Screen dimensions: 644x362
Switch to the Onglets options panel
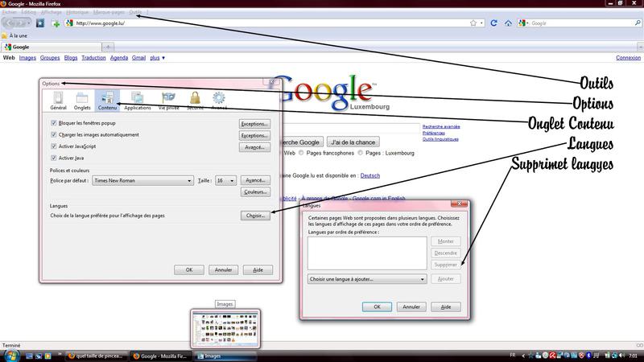tap(82, 100)
